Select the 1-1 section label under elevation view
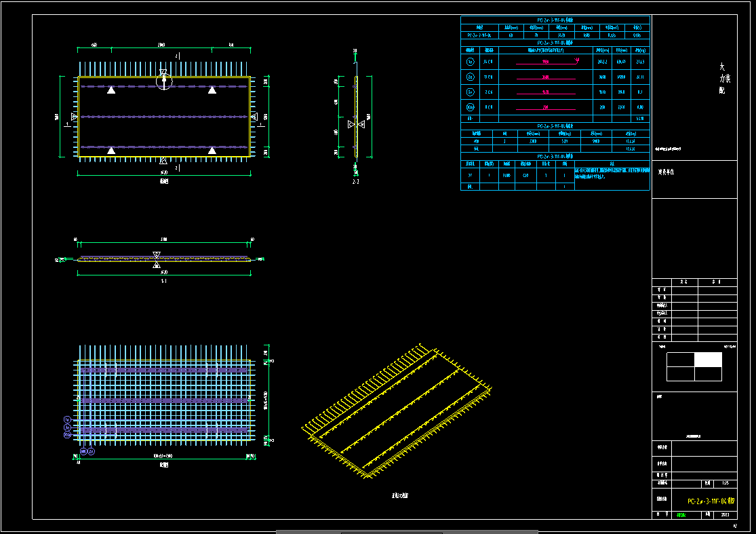 pos(164,281)
